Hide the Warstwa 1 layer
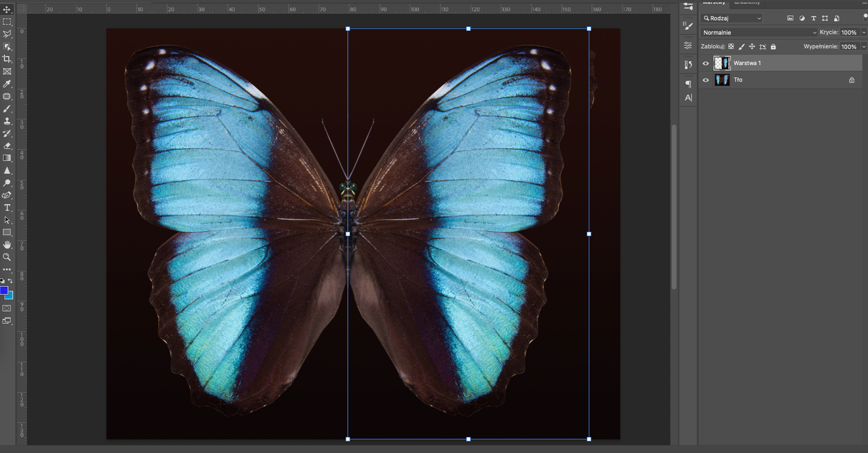868x453 pixels. point(706,63)
